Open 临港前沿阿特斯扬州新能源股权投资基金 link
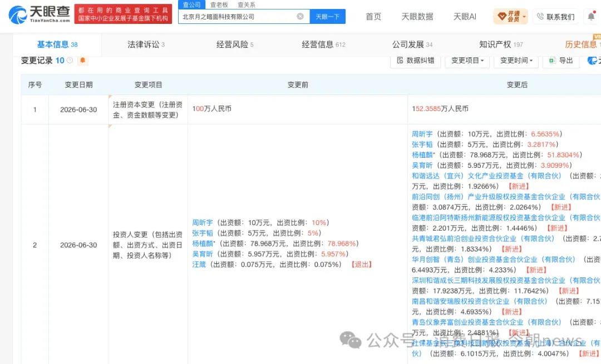Screen dimensions: 601x364 pos(506,217)
